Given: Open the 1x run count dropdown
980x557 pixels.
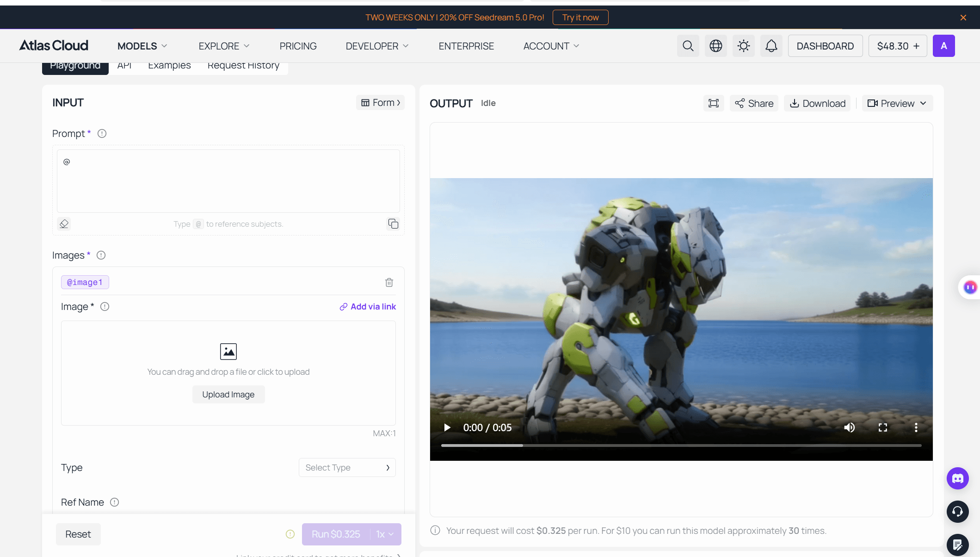Looking at the screenshot, I should pyautogui.click(x=385, y=534).
